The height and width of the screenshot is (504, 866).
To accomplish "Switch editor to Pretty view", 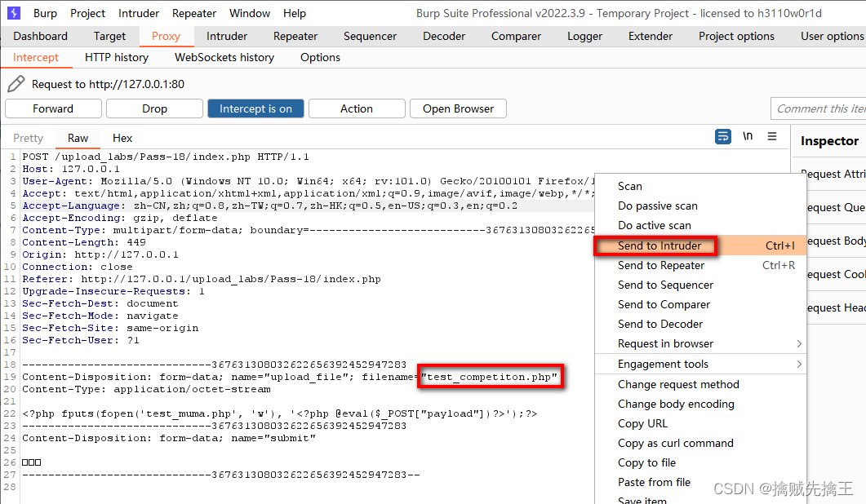I will click(x=29, y=138).
